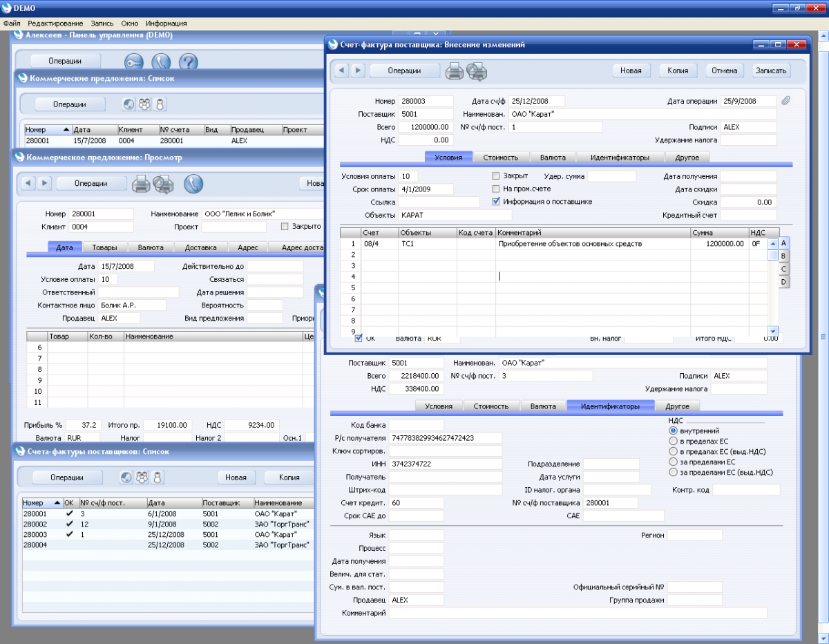Go to previous record in Коммерческое предложение window
This screenshot has height=644, width=829.
(x=28, y=183)
